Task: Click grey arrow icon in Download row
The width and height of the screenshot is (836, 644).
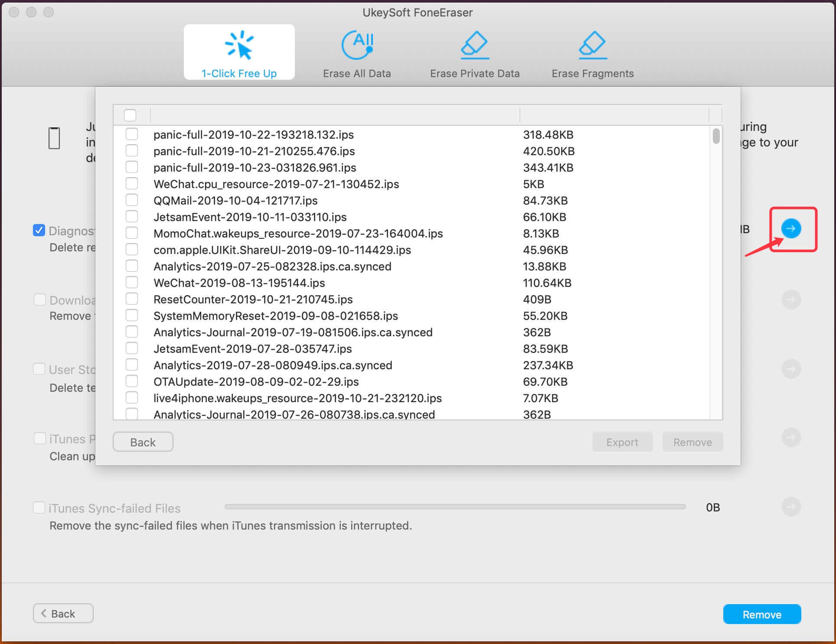Action: 791,299
